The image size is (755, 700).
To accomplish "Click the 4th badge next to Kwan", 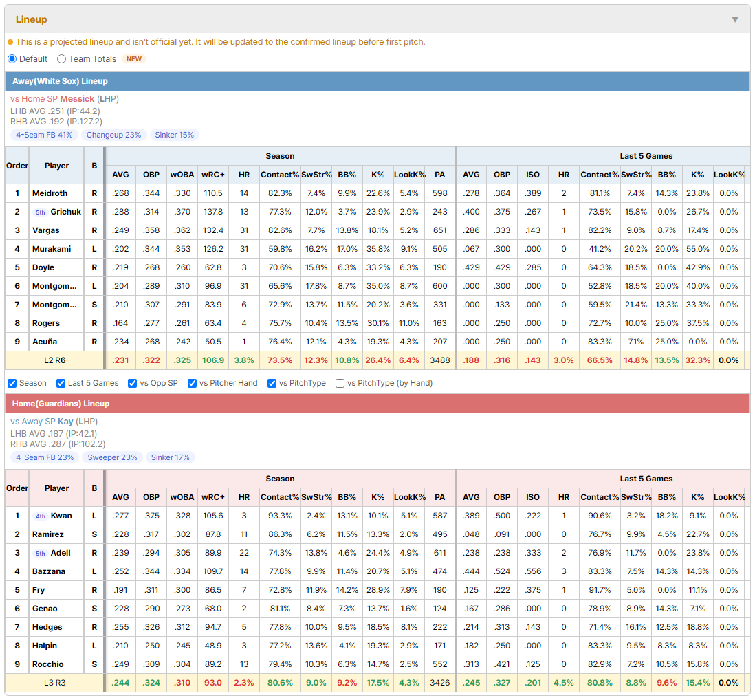I will tap(41, 516).
